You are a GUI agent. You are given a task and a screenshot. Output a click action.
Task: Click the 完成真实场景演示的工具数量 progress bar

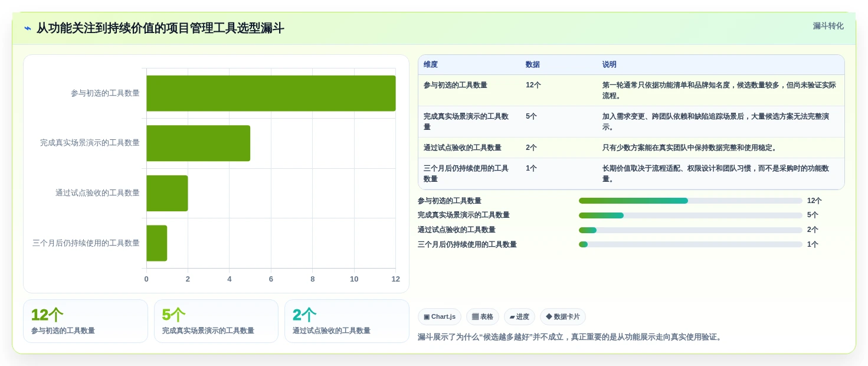click(690, 215)
